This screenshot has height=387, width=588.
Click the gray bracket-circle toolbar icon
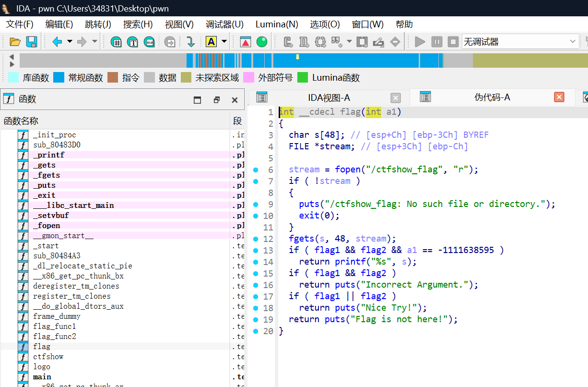(320, 42)
